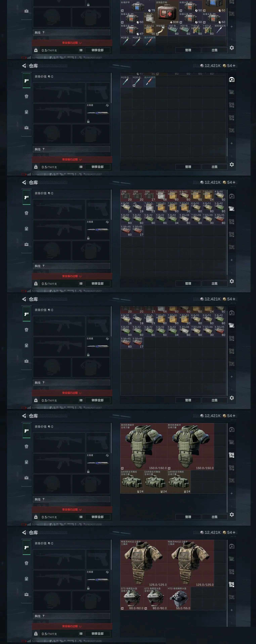Switch to gun tab left of 泰坦防弹装甲 screen

(27, 431)
